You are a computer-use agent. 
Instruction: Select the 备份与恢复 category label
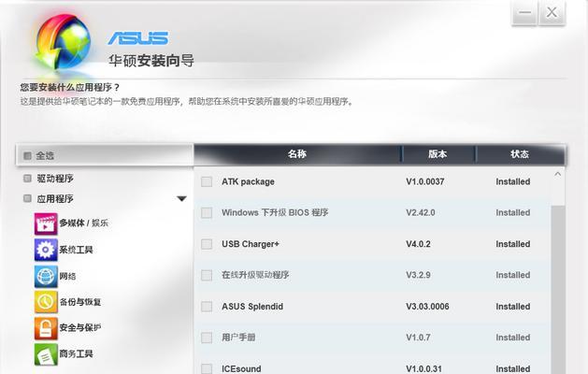[80, 302]
